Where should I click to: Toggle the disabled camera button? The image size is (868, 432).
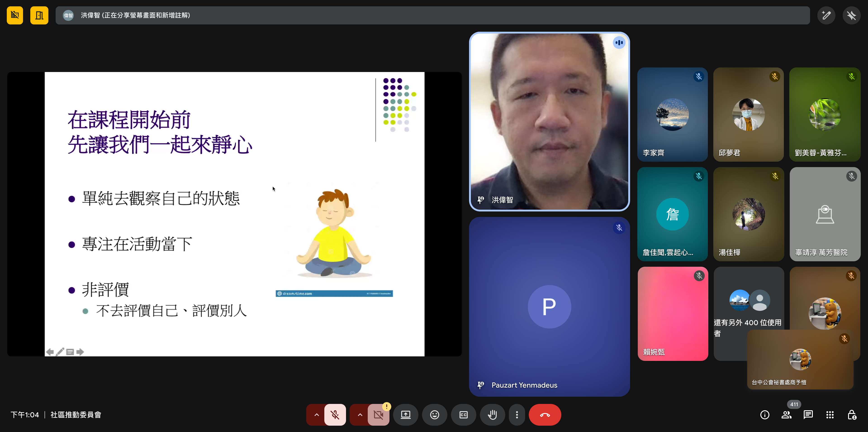378,415
